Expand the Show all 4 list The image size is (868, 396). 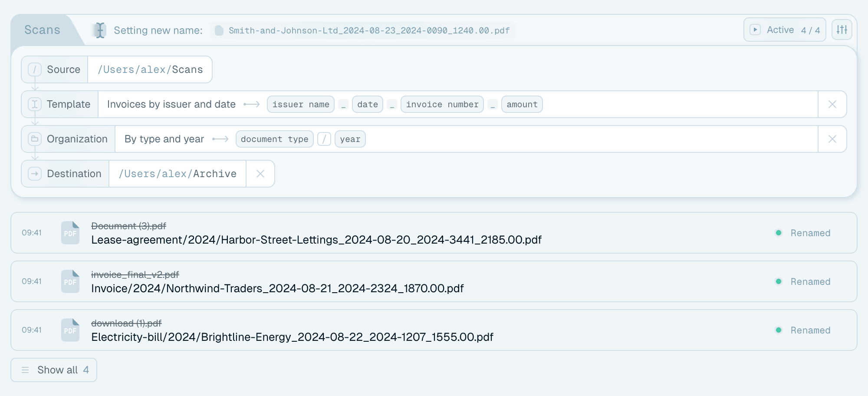click(54, 370)
